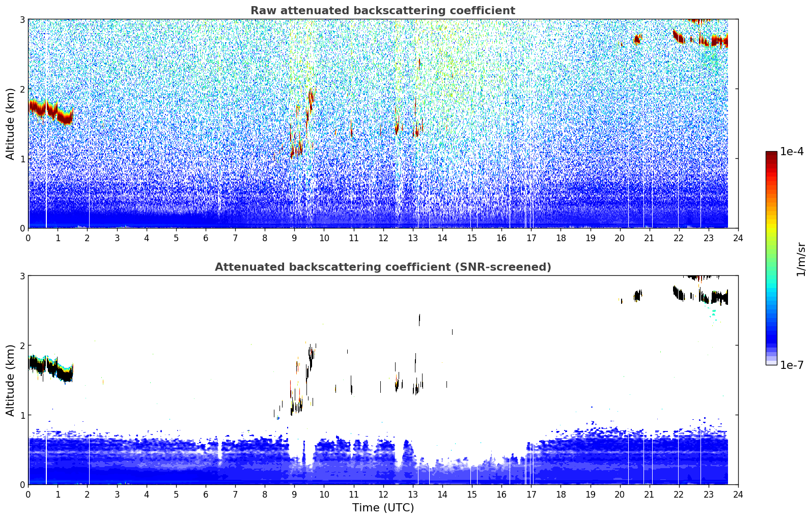812x519 pixels.
Task: Click the 1/m/sr colorbar unit label
Action: click(801, 259)
